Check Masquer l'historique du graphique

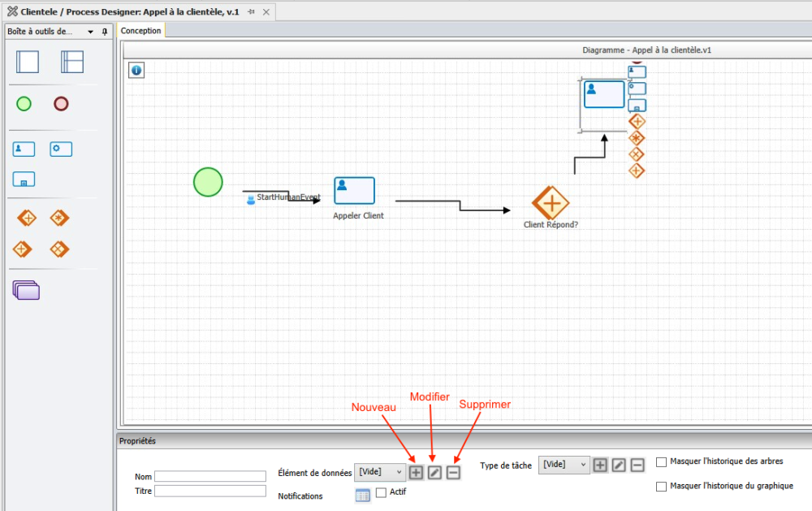[x=661, y=486]
